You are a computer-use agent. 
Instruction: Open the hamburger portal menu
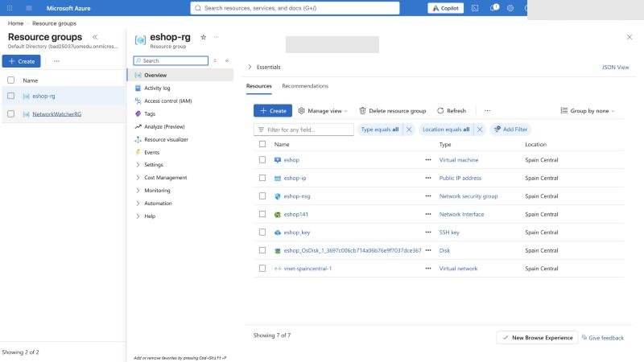(29, 8)
